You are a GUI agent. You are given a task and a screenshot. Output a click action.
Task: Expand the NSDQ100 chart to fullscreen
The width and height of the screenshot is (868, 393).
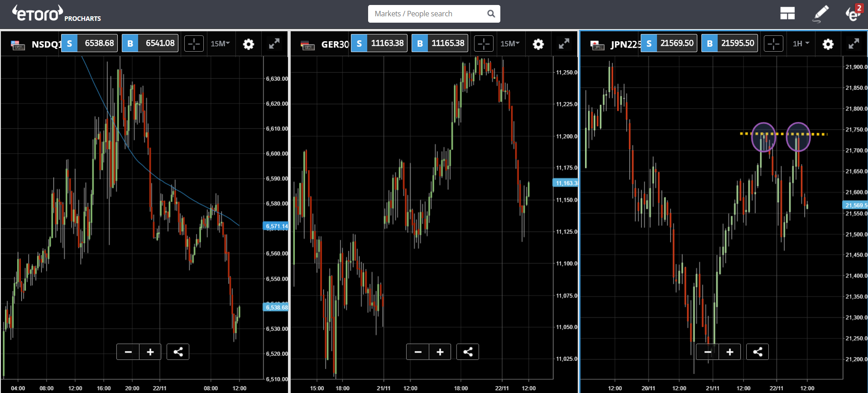coord(274,44)
